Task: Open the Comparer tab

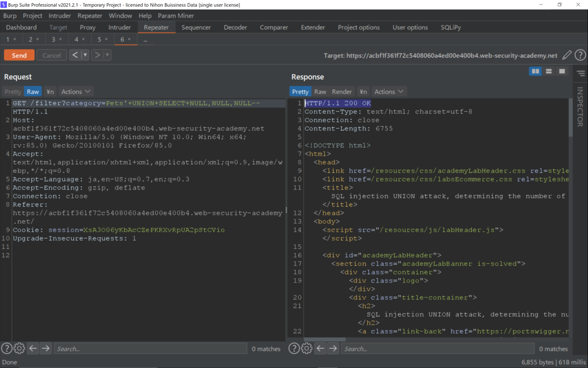Action: click(274, 27)
